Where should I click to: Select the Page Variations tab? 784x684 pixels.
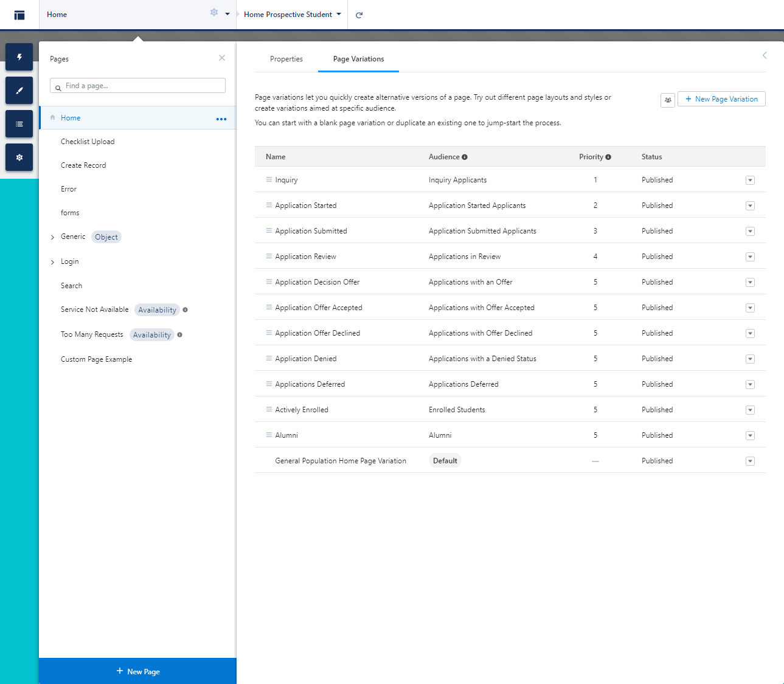tap(358, 59)
